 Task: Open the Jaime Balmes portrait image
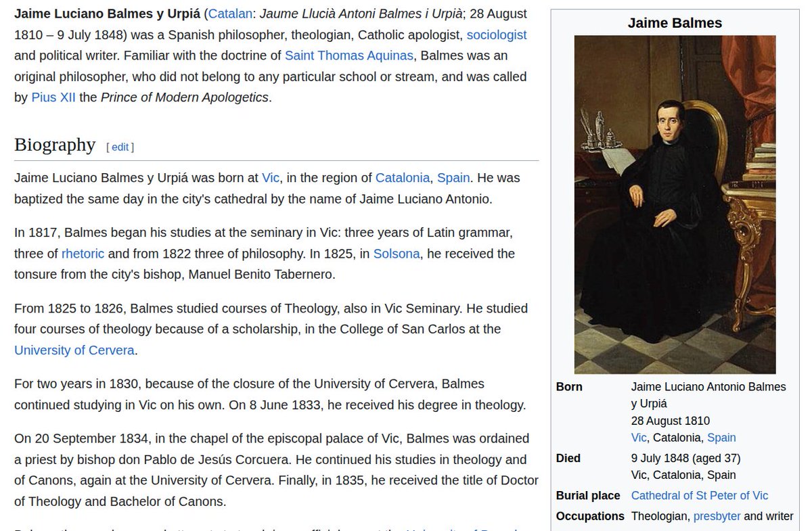click(675, 204)
